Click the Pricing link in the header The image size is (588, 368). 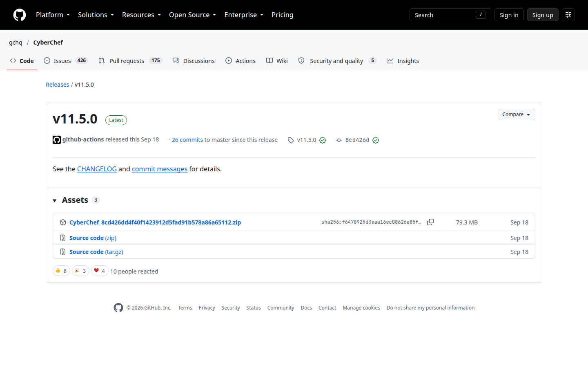(283, 15)
